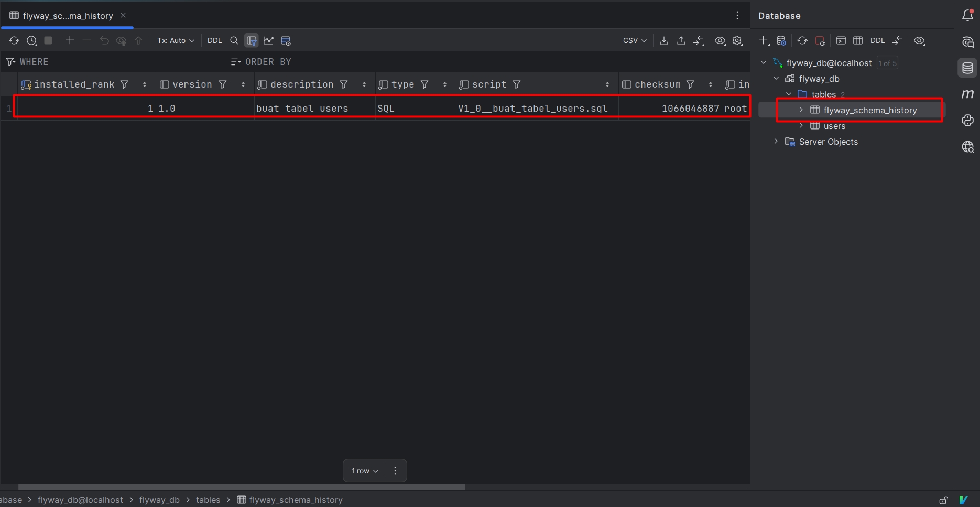Filter the installed_rank column

pos(124,84)
